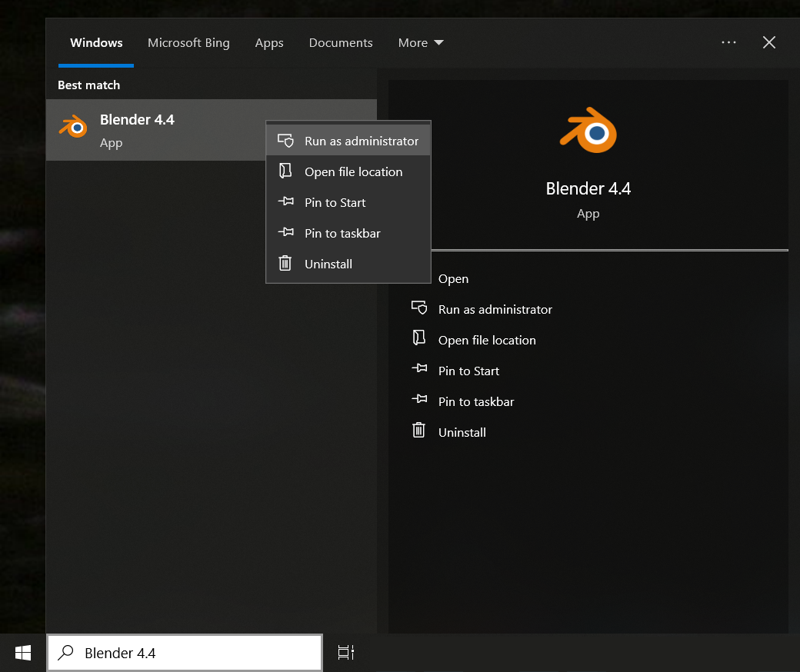Click Open file location in the preview pane
The image size is (800, 672).
(x=474, y=340)
